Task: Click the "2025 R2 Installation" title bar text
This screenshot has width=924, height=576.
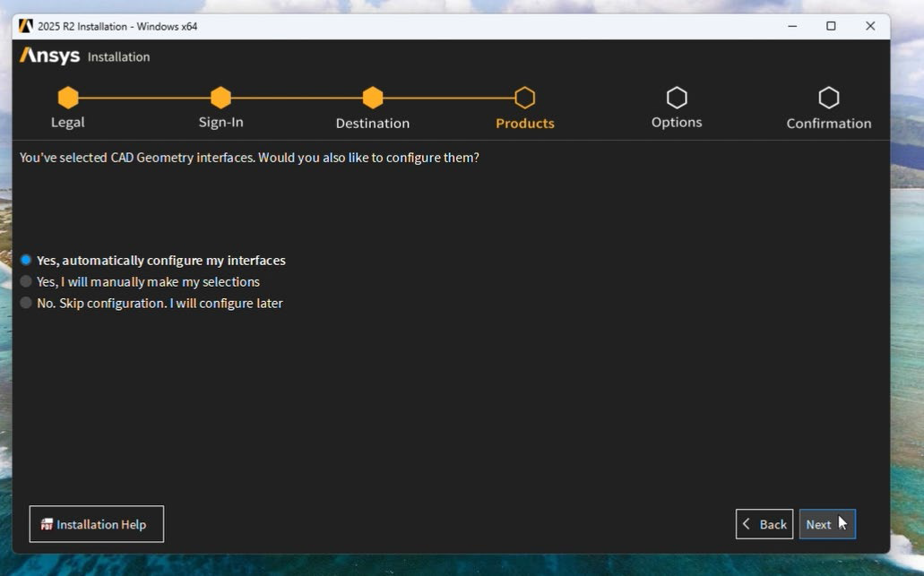Action: coord(117,27)
